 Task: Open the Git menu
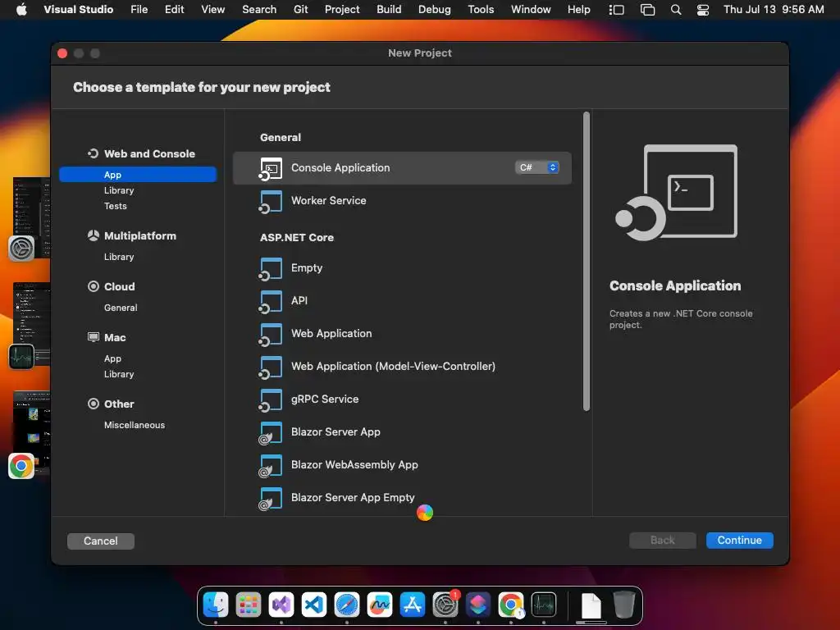[x=300, y=10]
